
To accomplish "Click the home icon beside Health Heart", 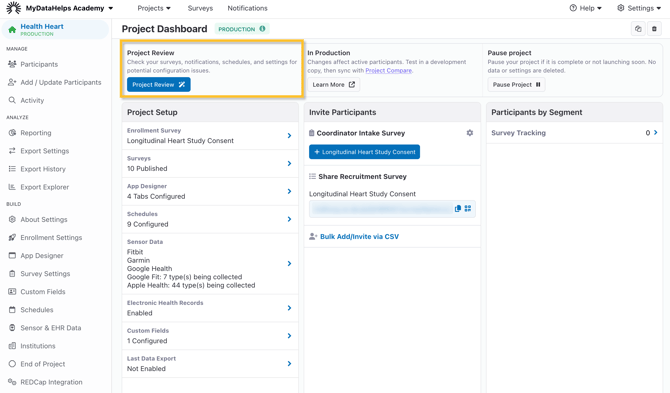I will point(12,29).
